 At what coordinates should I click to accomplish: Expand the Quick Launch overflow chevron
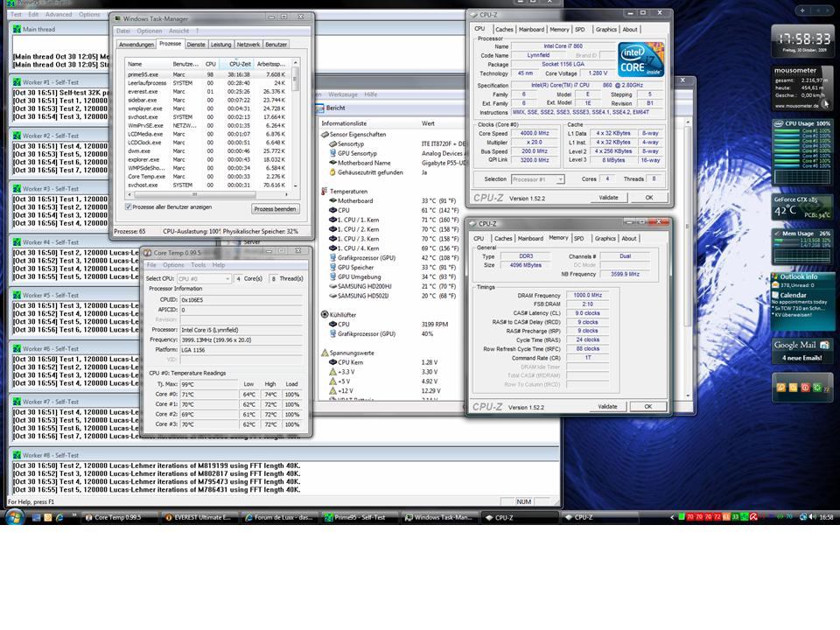coord(73,515)
